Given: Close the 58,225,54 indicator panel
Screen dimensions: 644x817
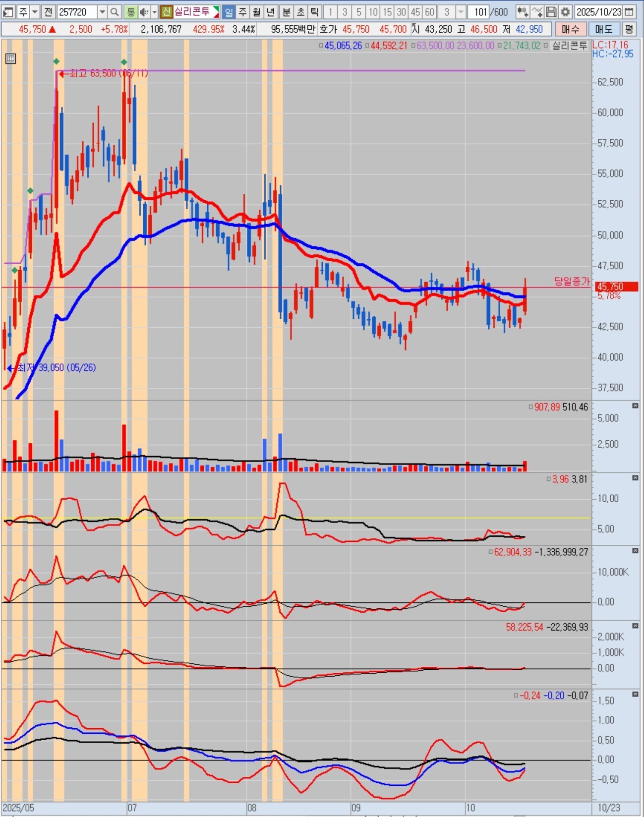Looking at the screenshot, I should 635,626.
